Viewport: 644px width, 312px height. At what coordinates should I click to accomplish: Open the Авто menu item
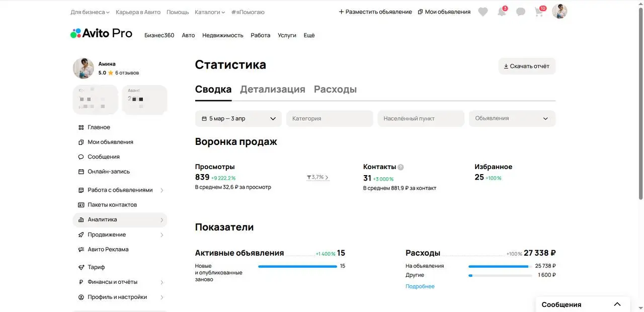[x=188, y=35]
